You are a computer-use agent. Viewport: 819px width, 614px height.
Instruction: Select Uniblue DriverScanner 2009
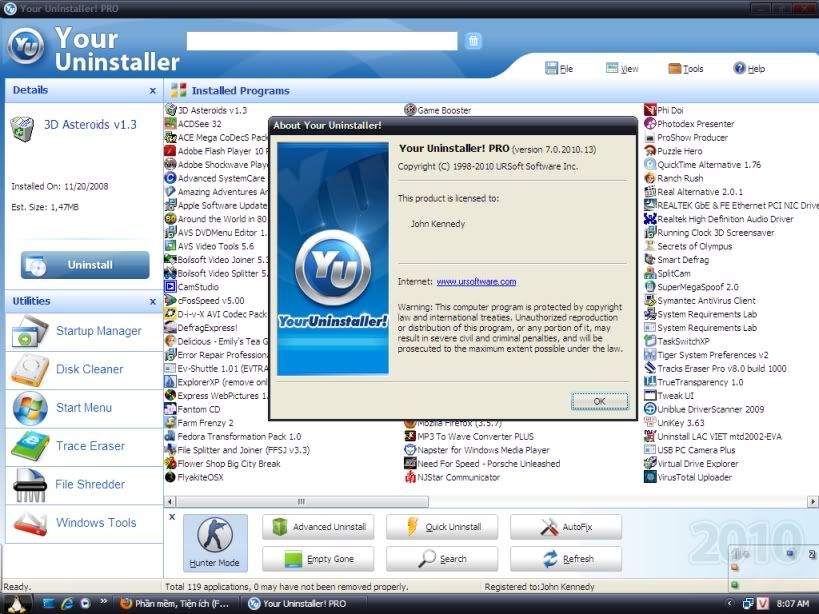point(704,409)
